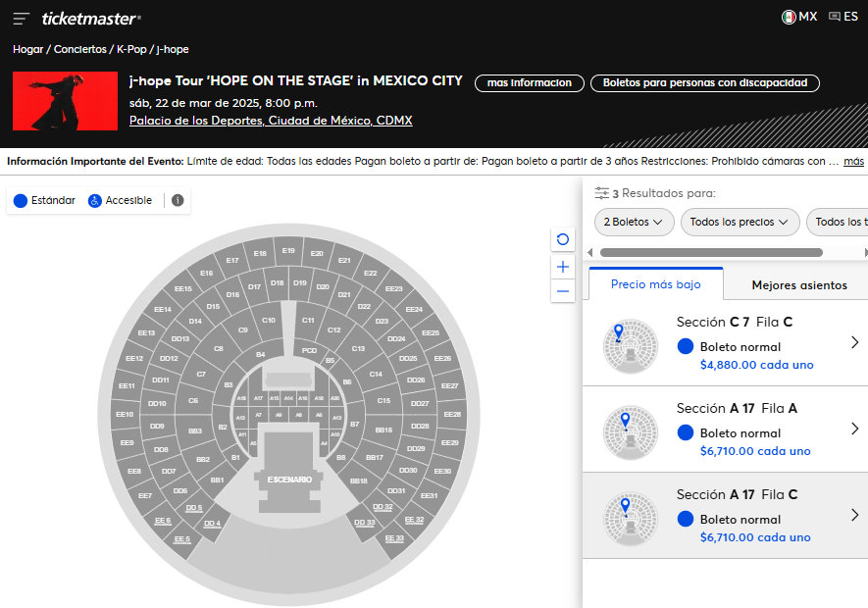
Task: Click the j-hope event poster image
Action: 66,101
